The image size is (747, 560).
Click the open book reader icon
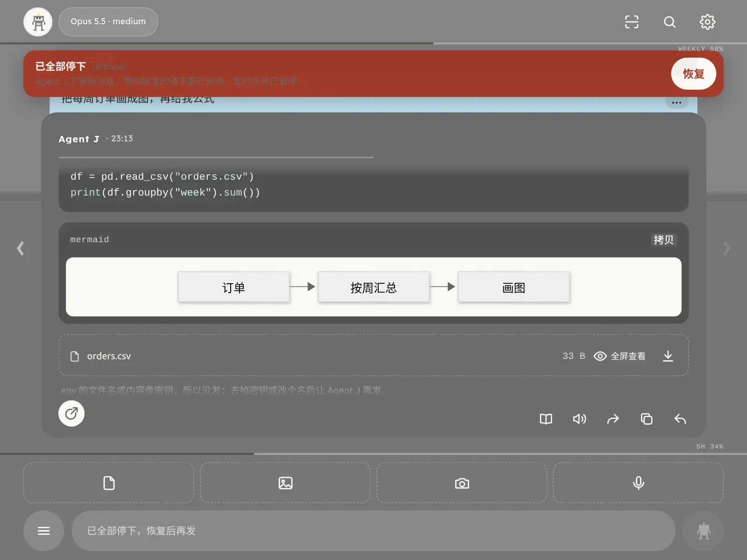(x=546, y=419)
